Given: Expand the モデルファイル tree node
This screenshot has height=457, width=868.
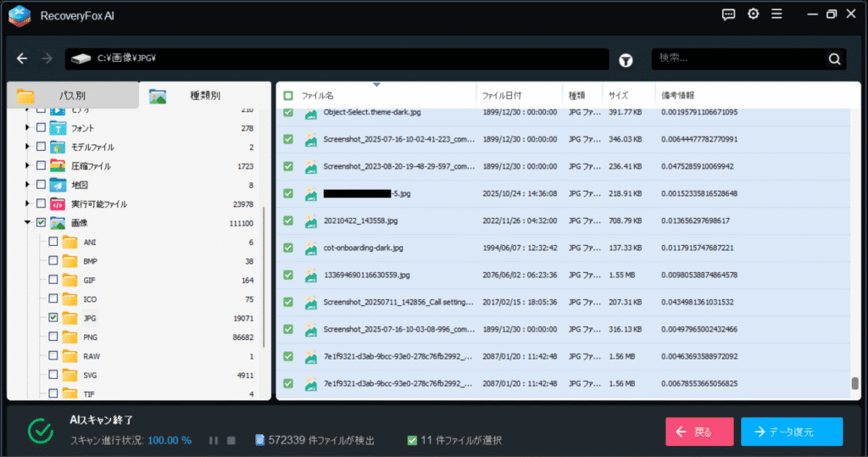Looking at the screenshot, I should 27,146.
